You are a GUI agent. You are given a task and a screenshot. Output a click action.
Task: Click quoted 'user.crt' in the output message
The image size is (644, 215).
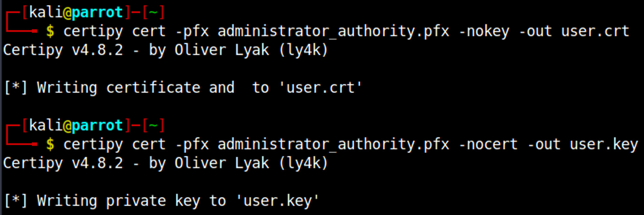point(320,88)
